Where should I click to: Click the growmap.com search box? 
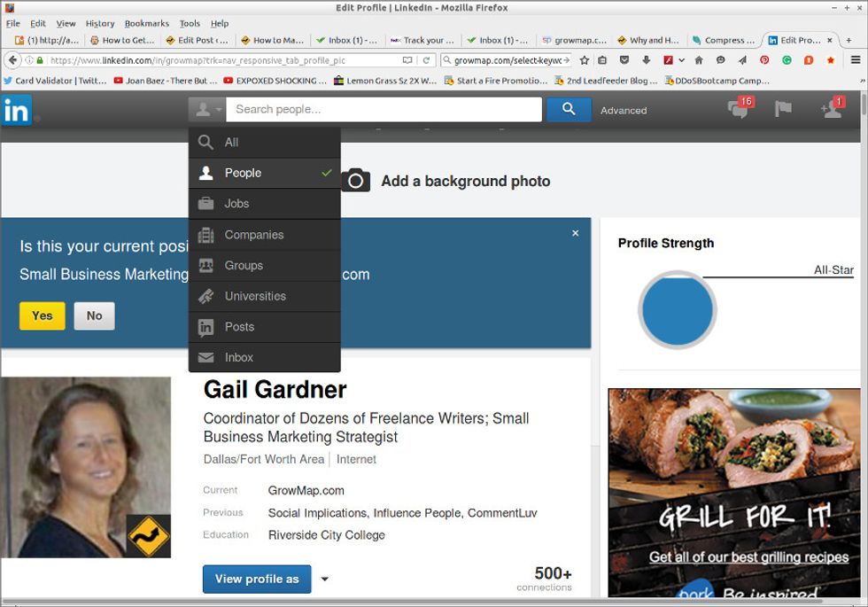click(506, 60)
